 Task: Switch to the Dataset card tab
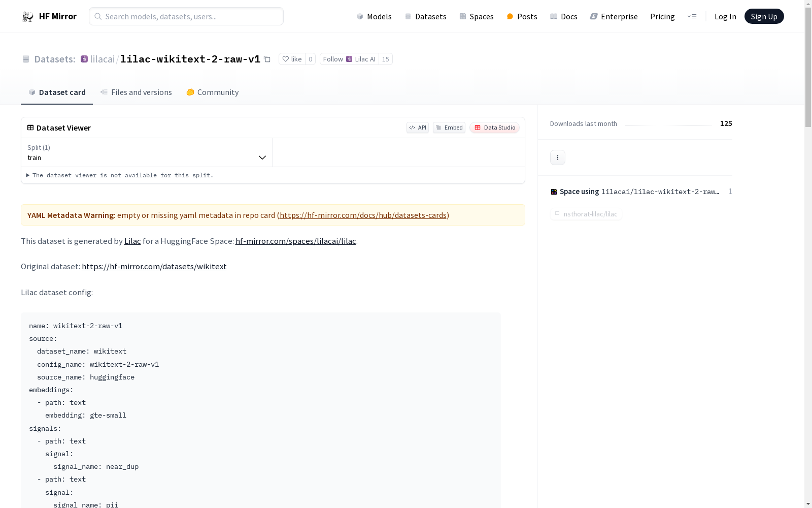tap(57, 92)
